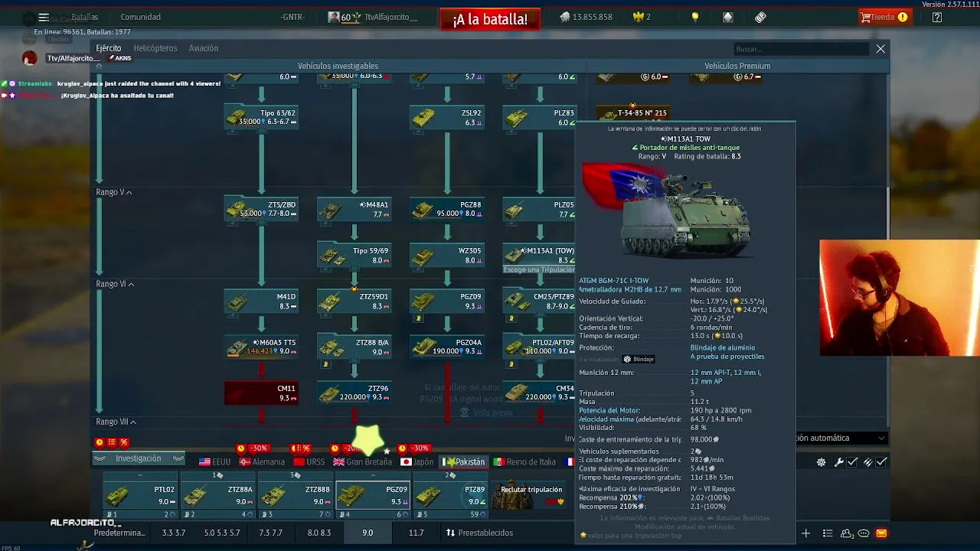This screenshot has height=551, width=980.
Task: Select the 7.3 7.7 lineup preset
Action: click(x=270, y=533)
